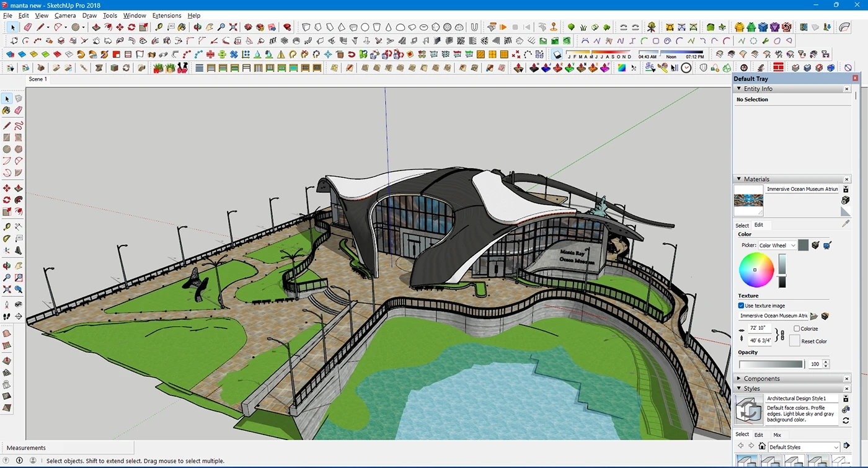Collapse the Materials panel
Image resolution: width=868 pixels, height=468 pixels.
pos(739,179)
